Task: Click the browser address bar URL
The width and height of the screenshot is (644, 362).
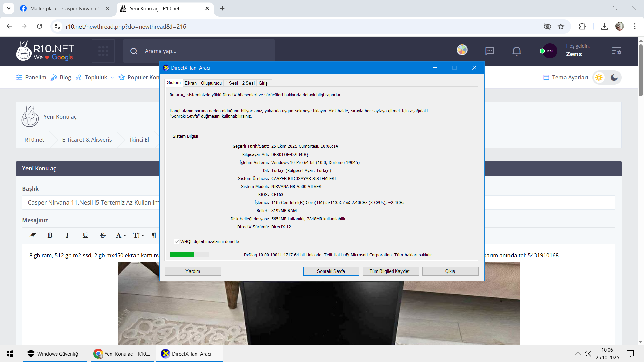Action: [126, 26]
